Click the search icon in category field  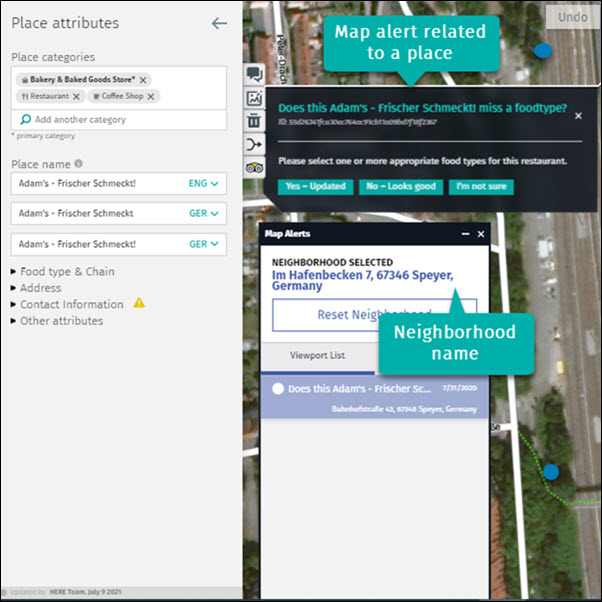pos(25,119)
